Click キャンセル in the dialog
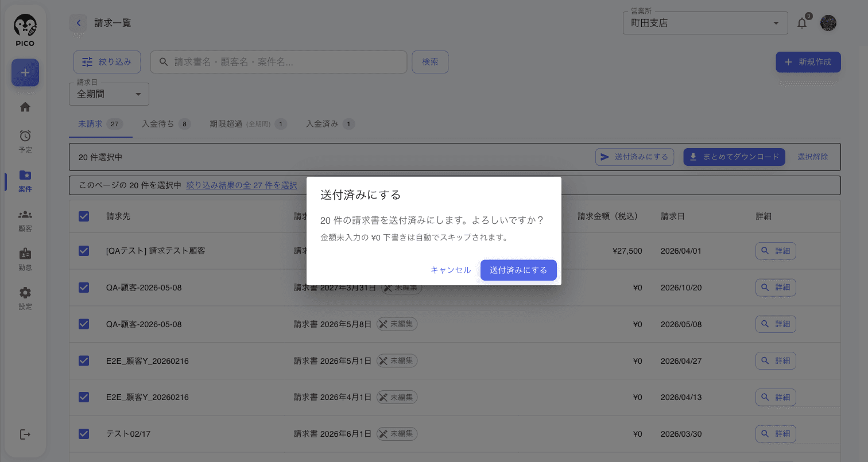 tap(451, 270)
